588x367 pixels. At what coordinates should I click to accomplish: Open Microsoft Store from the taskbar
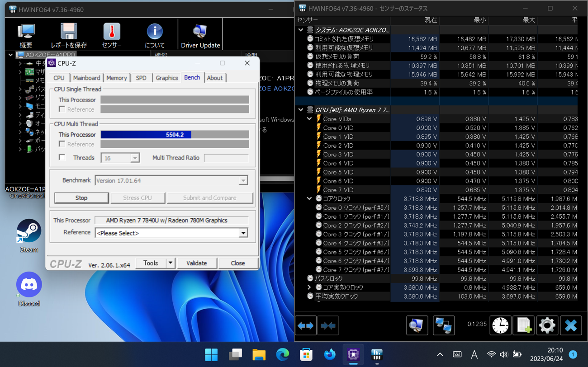click(306, 355)
